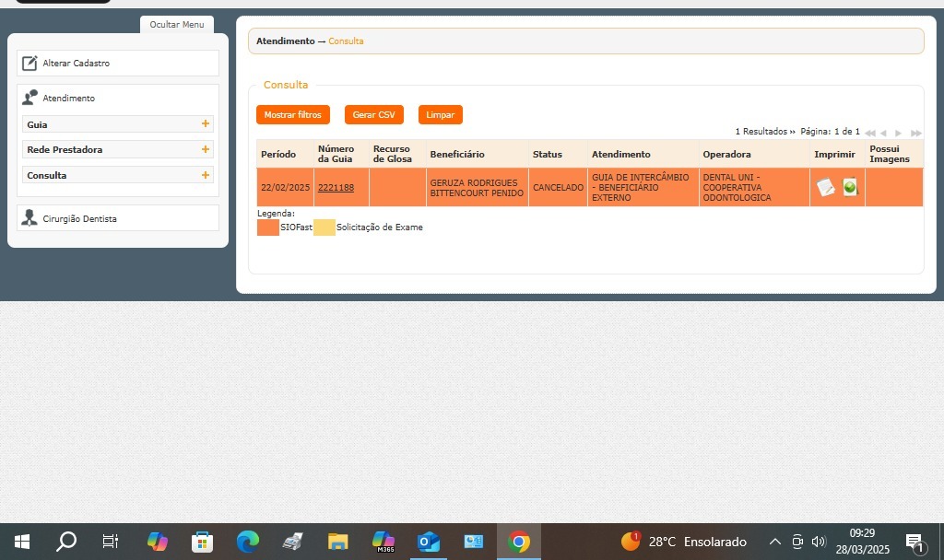Open Outlook from the taskbar
944x560 pixels.
click(429, 542)
